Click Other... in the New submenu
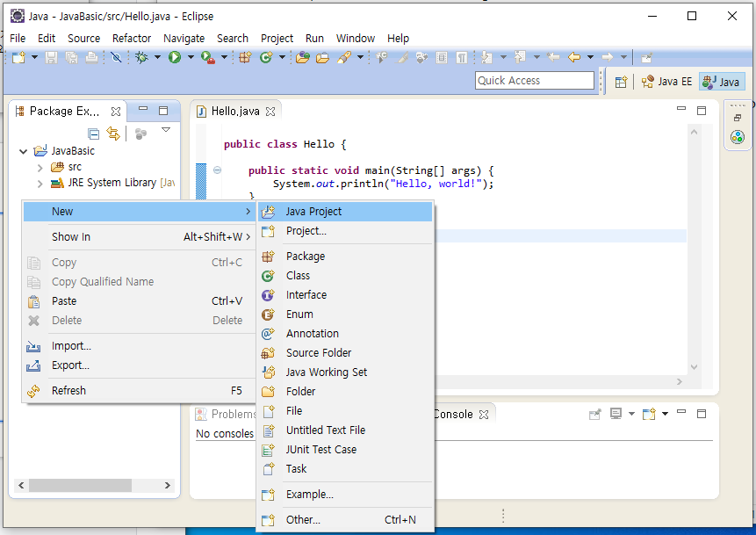The image size is (756, 535). point(345,519)
